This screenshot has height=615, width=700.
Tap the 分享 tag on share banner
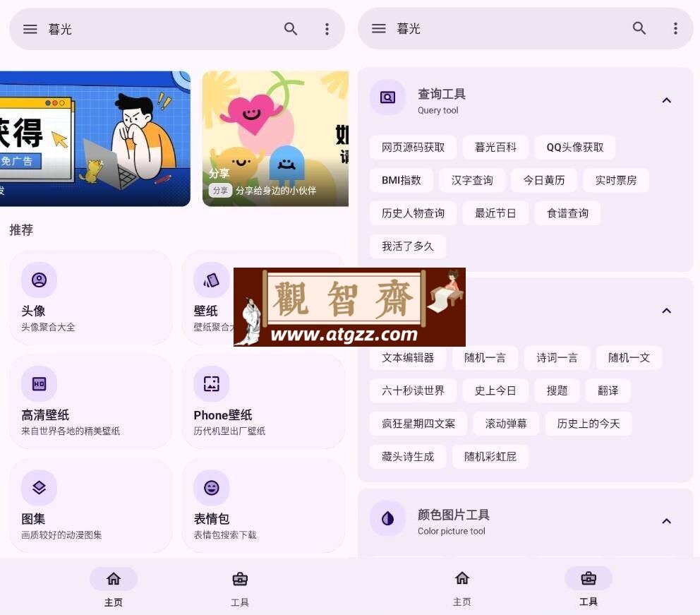point(220,191)
